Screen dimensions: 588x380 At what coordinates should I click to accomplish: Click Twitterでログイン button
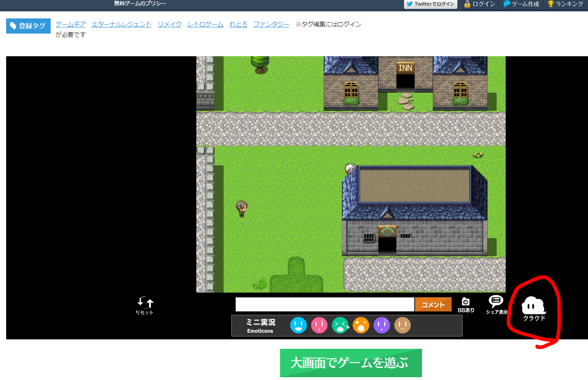click(431, 4)
